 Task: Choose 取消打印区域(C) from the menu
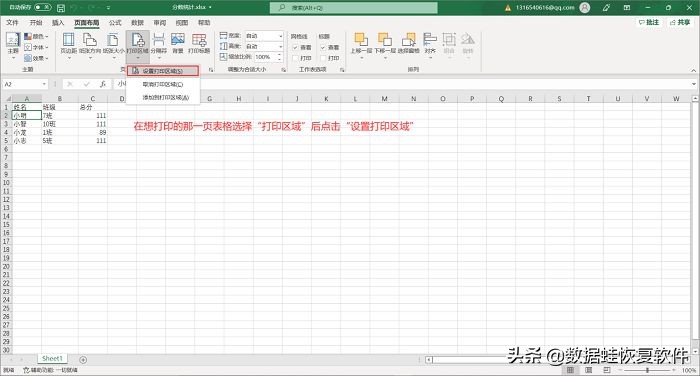(x=163, y=84)
